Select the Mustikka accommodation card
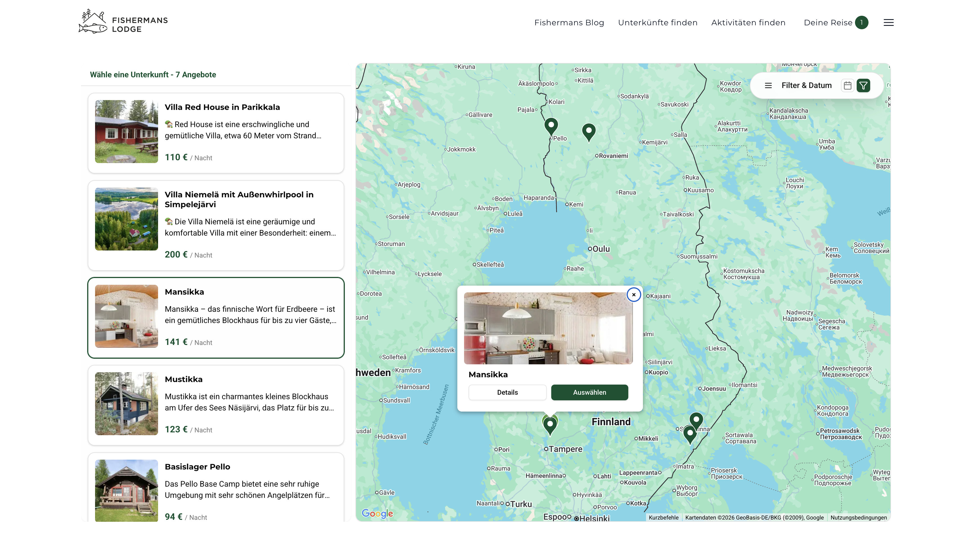The height and width of the screenshot is (560, 972). [x=216, y=405]
